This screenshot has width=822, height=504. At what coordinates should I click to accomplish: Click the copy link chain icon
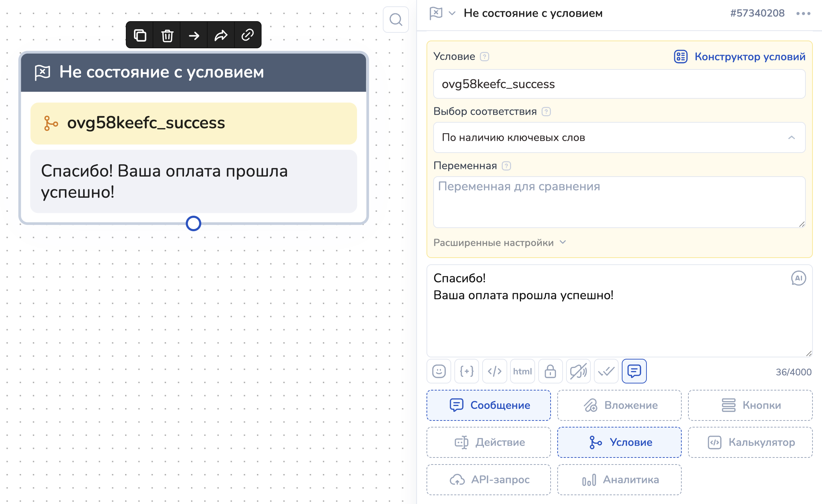click(x=247, y=35)
